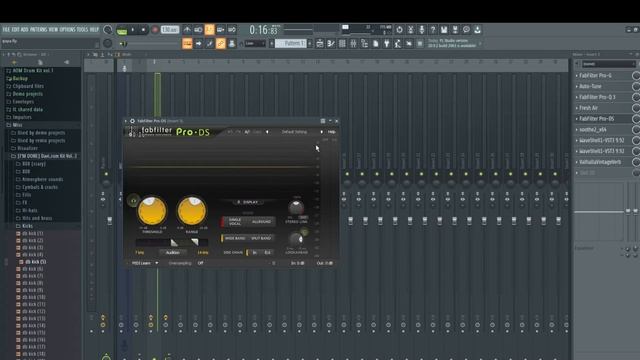The width and height of the screenshot is (640, 360).
Task: Click the red Record button
Action: [x=155, y=30]
